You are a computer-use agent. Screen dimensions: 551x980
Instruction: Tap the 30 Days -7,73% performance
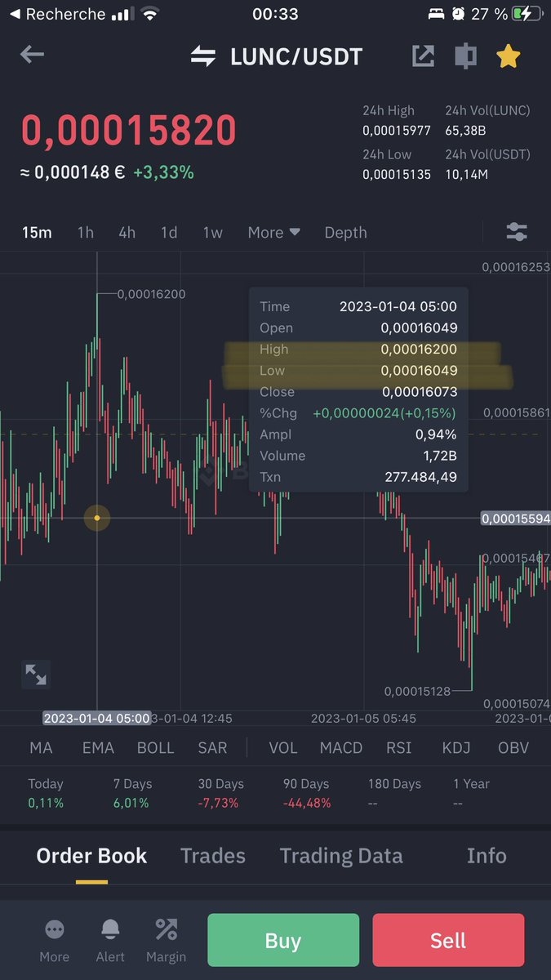tap(220, 793)
